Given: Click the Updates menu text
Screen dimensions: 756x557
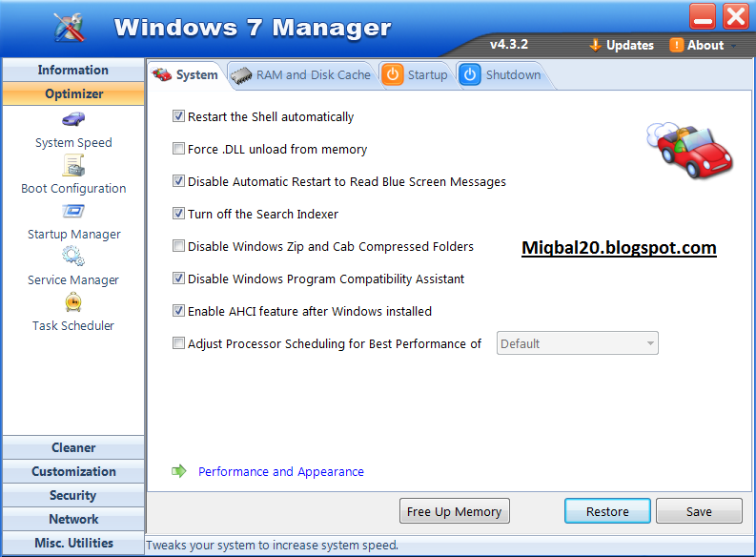Looking at the screenshot, I should pos(629,46).
